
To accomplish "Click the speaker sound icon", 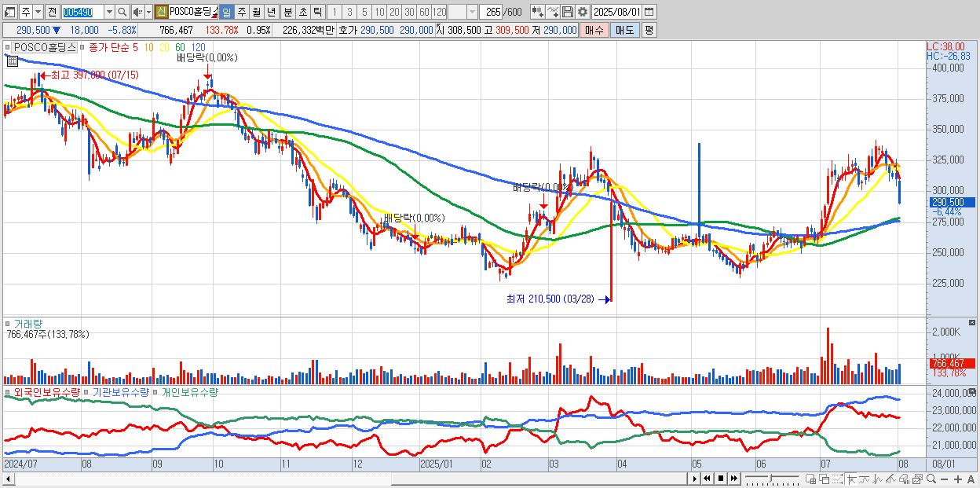I will click(x=137, y=12).
